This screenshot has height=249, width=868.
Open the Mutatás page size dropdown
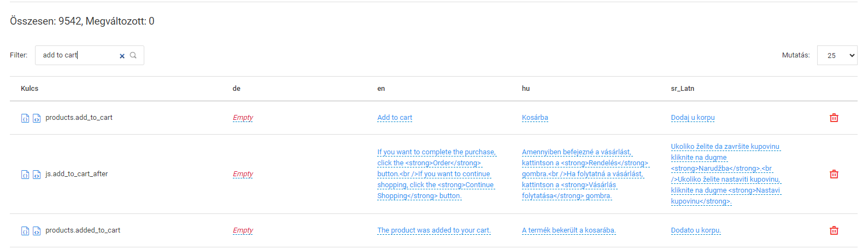coord(837,55)
